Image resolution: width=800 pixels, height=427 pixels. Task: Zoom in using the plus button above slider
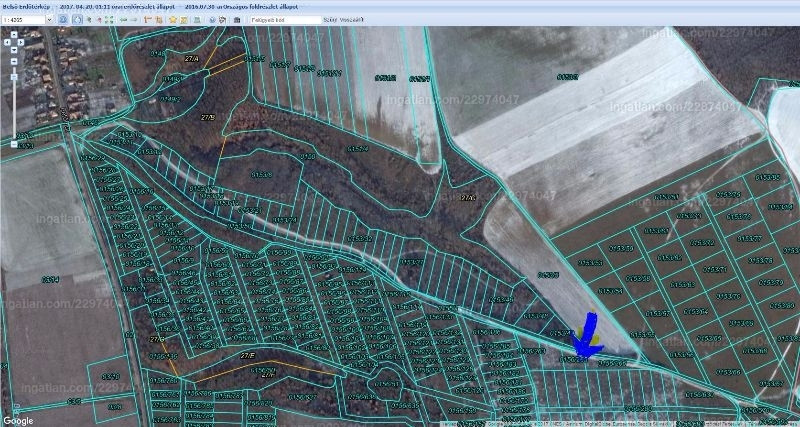pos(14,61)
